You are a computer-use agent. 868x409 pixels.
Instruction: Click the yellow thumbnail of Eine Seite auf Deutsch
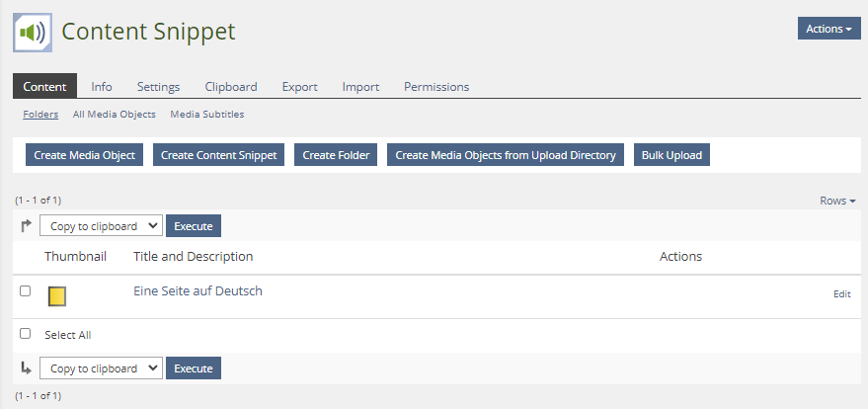[57, 295]
